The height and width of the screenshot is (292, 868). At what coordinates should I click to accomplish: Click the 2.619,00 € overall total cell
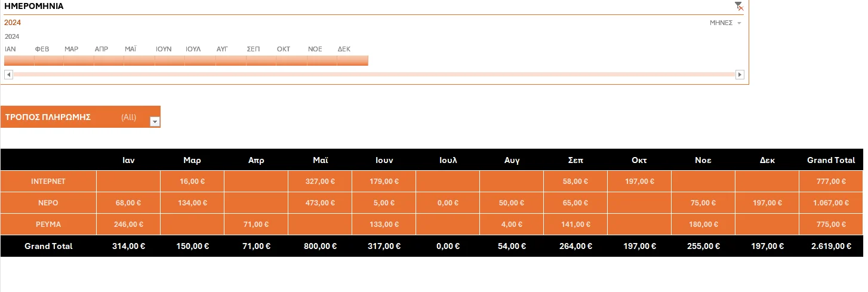[x=831, y=246]
